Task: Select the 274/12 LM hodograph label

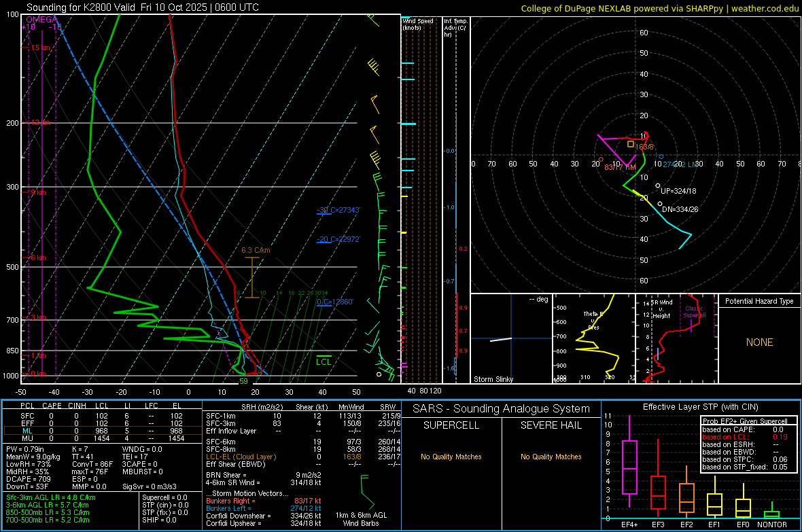Action: pyautogui.click(x=680, y=164)
